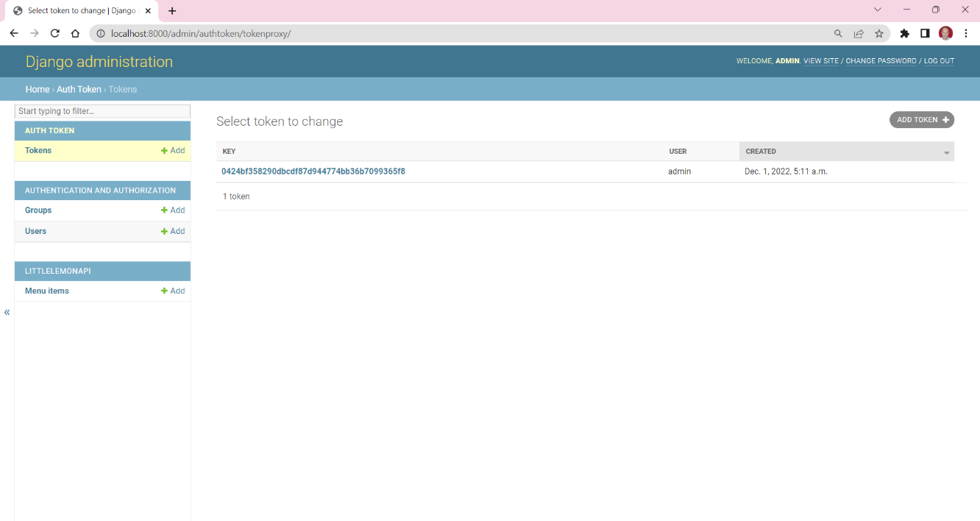
Task: Open the tab search dropdown arrow
Action: coord(877,10)
